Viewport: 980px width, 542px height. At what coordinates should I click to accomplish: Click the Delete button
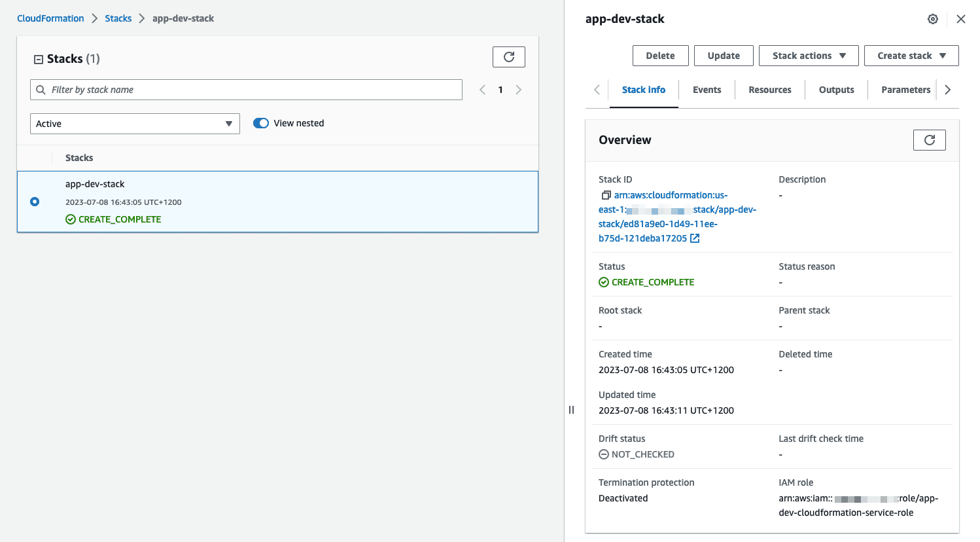click(x=660, y=56)
